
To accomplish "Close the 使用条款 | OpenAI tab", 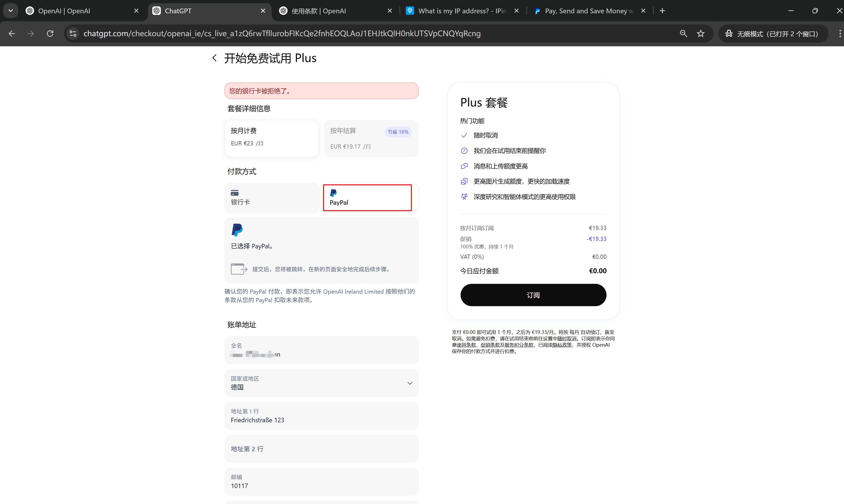I will [390, 11].
